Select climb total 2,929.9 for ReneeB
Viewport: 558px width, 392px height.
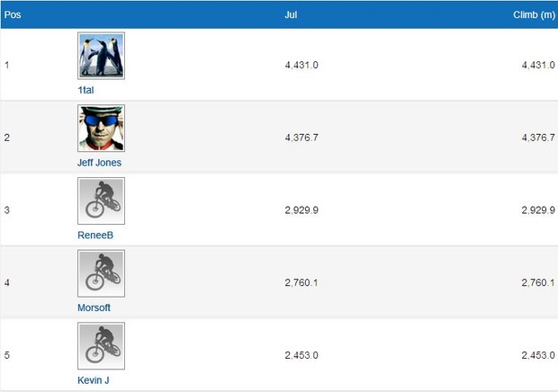[538, 210]
